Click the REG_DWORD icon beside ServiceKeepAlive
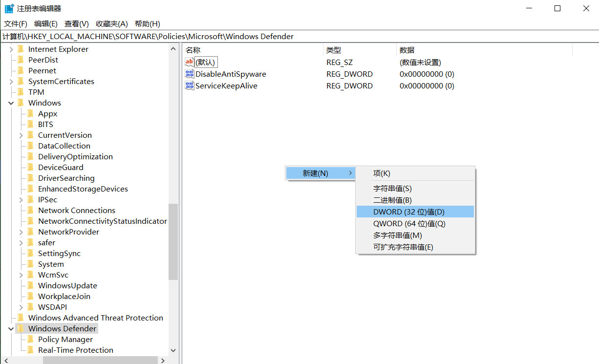The height and width of the screenshot is (364, 599). tap(190, 86)
